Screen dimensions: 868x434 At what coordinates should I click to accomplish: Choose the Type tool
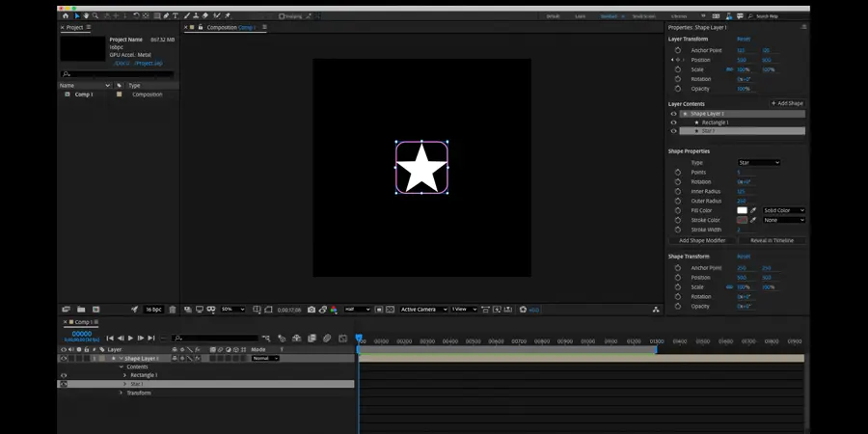175,16
